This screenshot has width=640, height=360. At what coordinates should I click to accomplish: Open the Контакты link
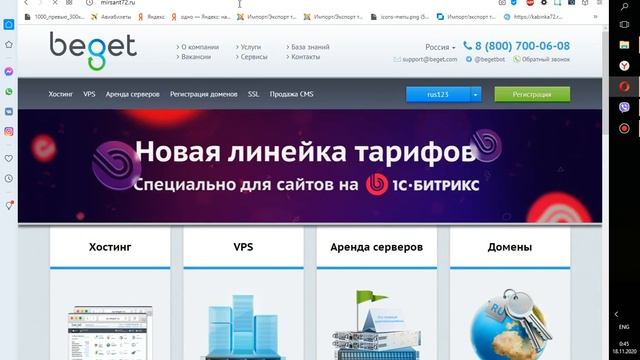[306, 57]
